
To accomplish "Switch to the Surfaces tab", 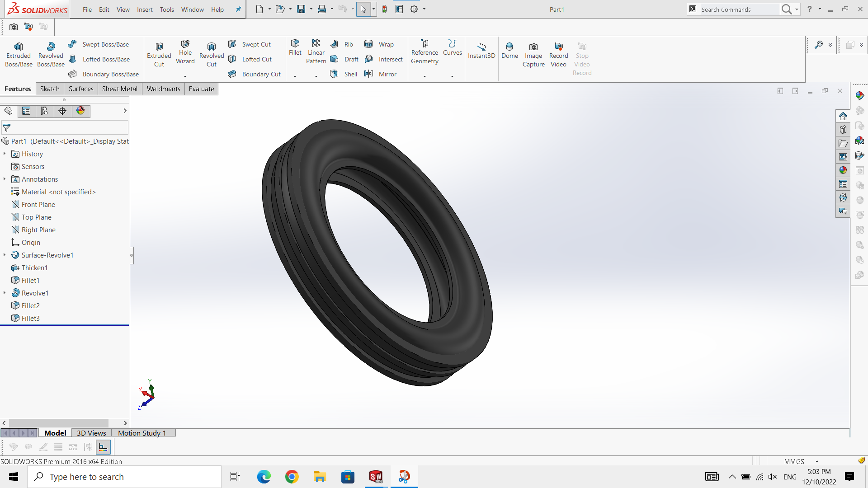I will (x=81, y=89).
